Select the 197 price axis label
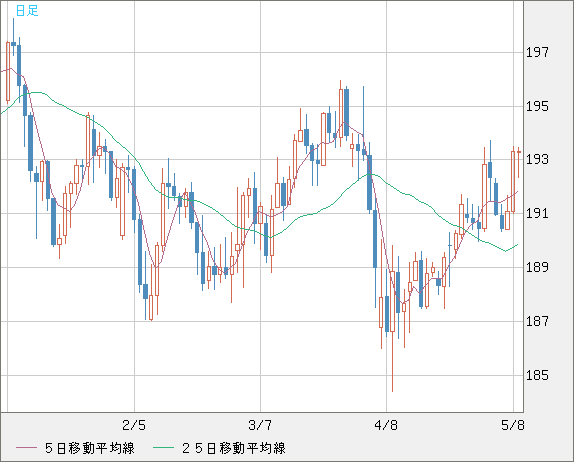 click(537, 53)
